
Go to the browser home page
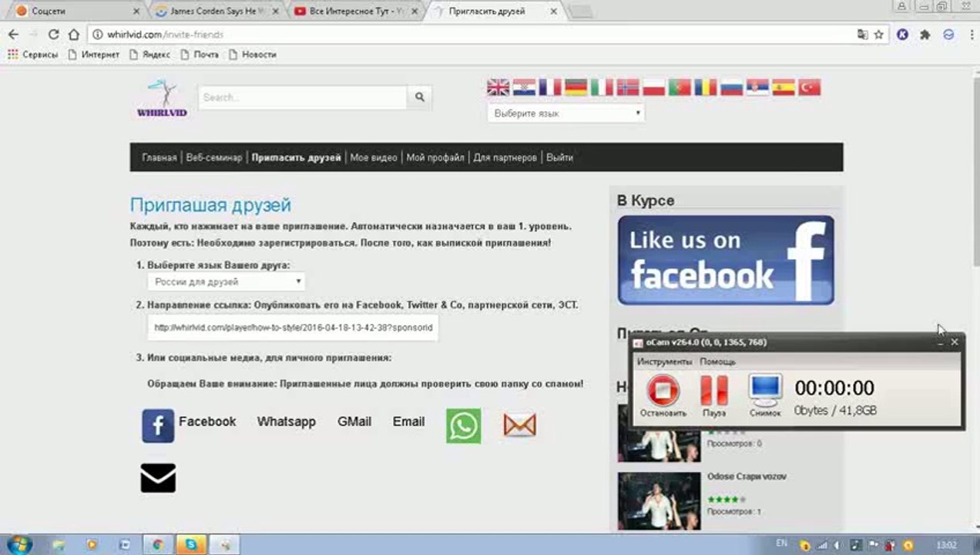74,35
